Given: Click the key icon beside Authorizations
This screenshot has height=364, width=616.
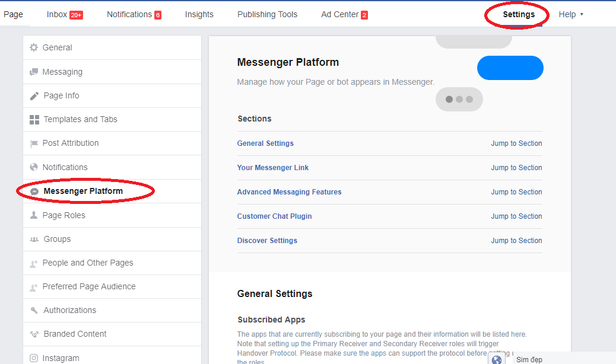Looking at the screenshot, I should click(x=34, y=311).
